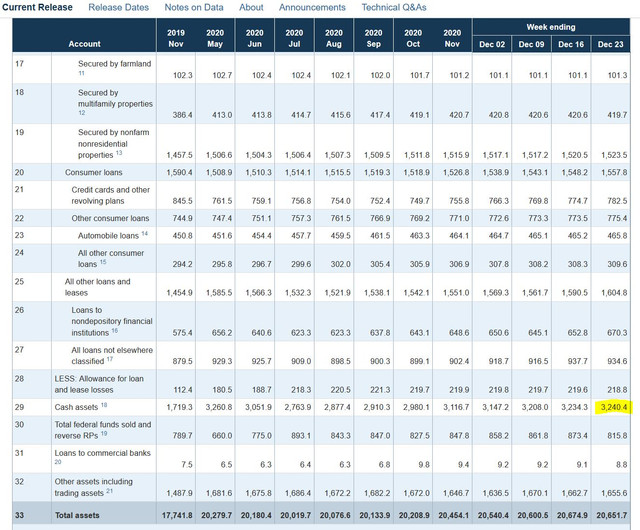Click nondepository institutions Dec 23 value 670.3
This screenshot has height=530, width=640.
click(617, 333)
